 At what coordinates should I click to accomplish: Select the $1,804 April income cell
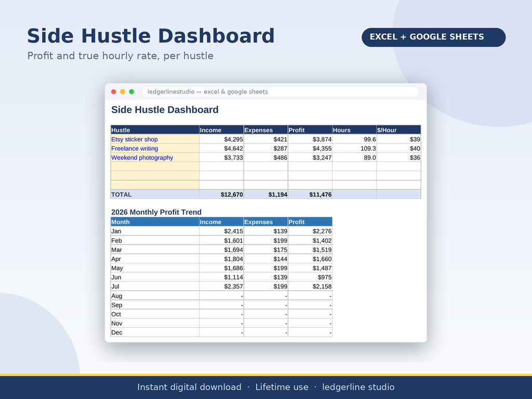[221, 259]
